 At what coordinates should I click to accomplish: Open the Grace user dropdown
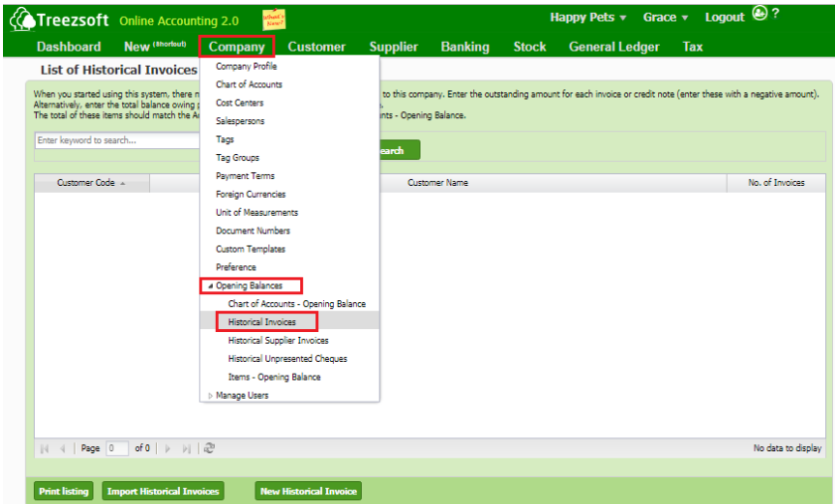pos(665,18)
